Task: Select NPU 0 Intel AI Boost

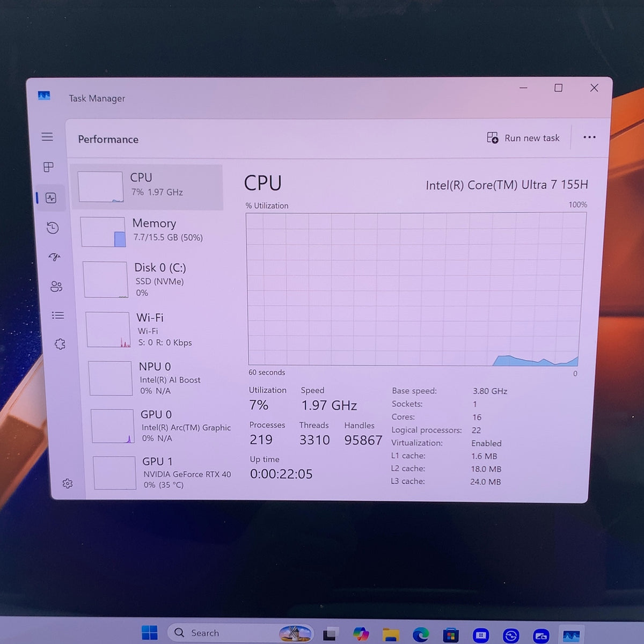Action: point(158,378)
